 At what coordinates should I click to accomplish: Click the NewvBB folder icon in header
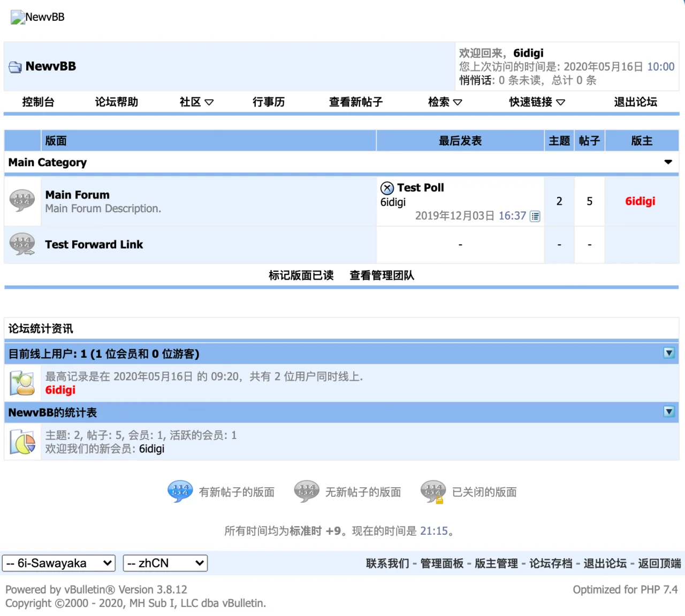click(x=15, y=67)
